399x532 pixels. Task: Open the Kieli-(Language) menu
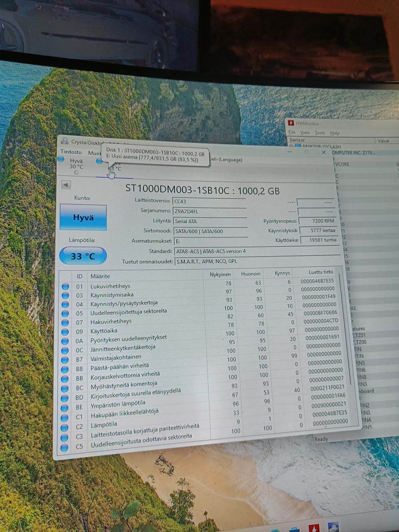(x=226, y=160)
